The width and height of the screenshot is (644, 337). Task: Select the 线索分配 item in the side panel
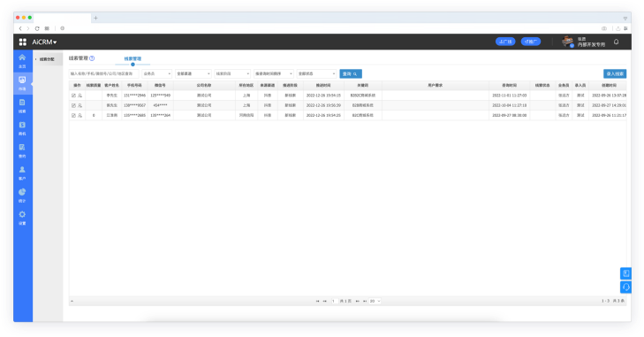pyautogui.click(x=47, y=59)
